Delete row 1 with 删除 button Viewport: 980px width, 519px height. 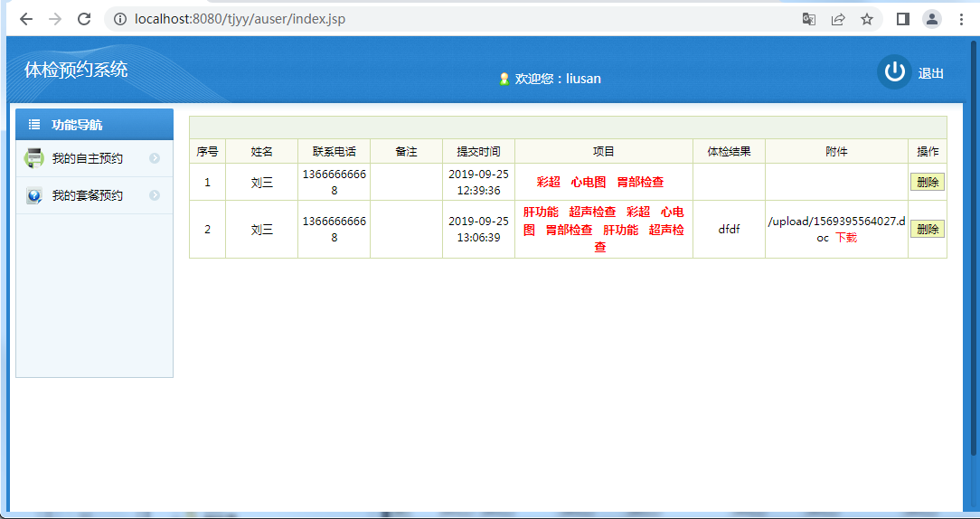[x=927, y=182]
